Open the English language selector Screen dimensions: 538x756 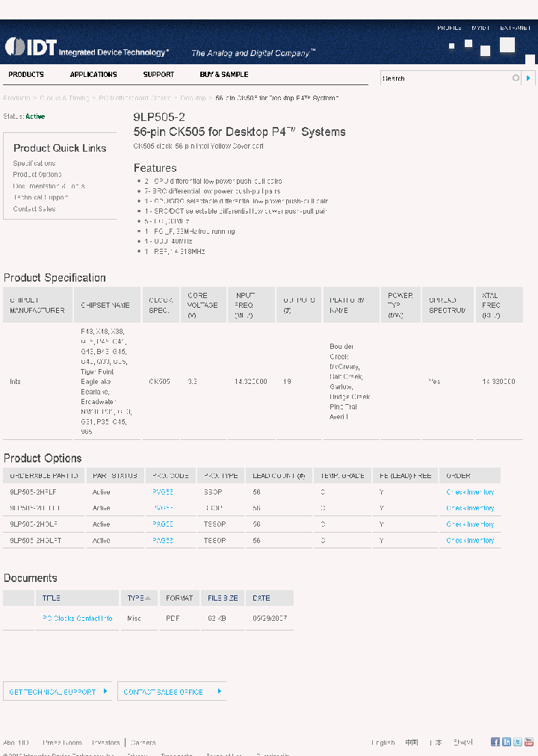[383, 742]
